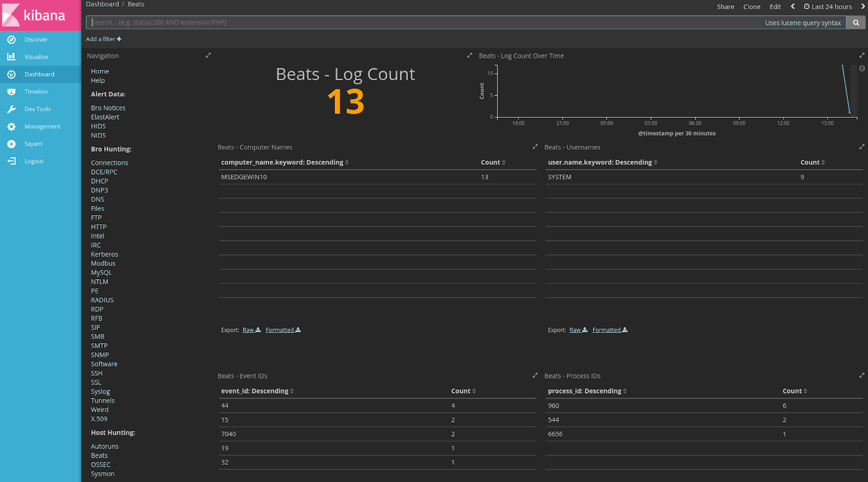The image size is (868, 482).
Task: Expand the Beats - Log Count panel
Action: point(470,55)
